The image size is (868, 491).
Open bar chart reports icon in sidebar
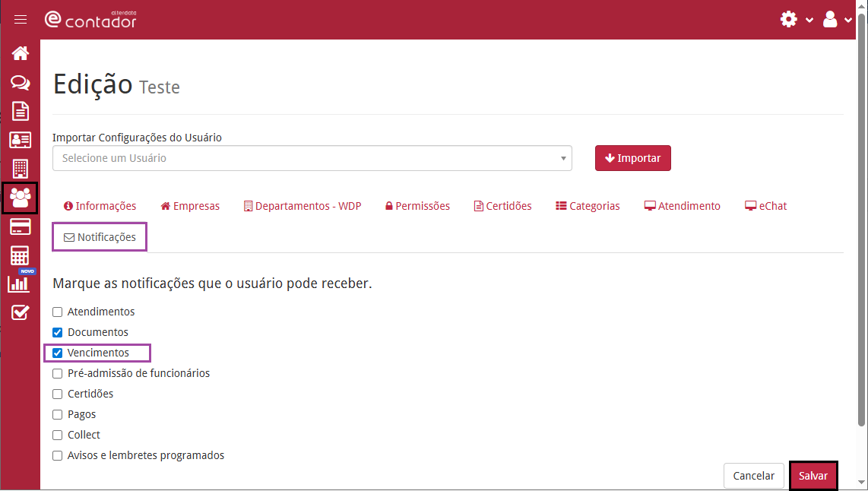click(x=19, y=284)
